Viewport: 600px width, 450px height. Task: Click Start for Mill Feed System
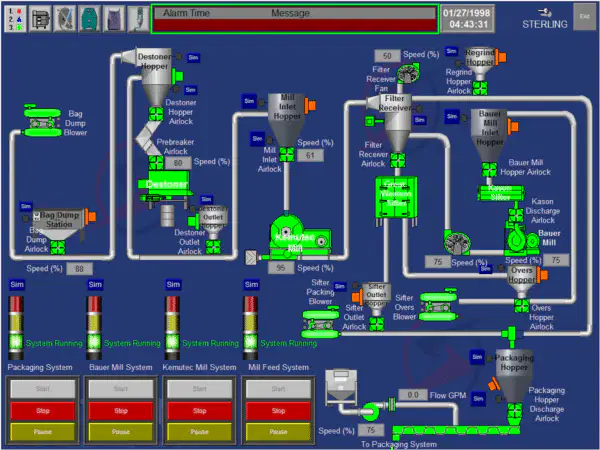click(x=278, y=389)
